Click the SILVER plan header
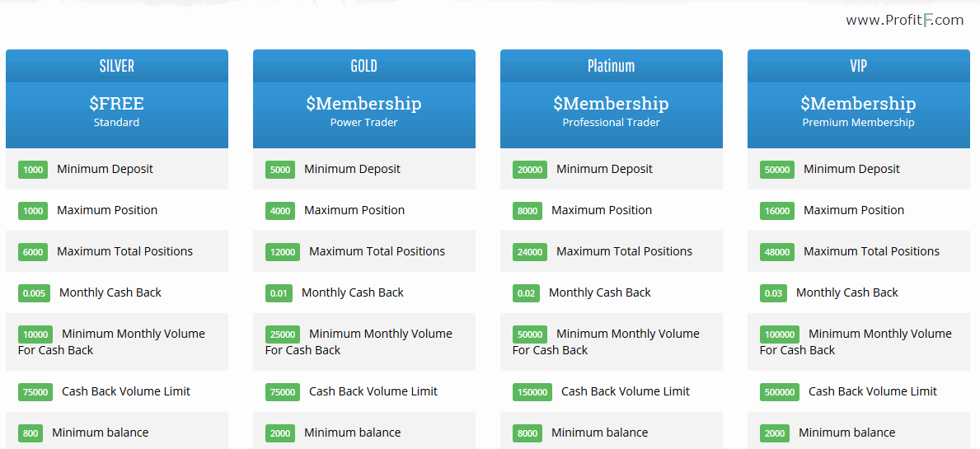 pos(117,66)
